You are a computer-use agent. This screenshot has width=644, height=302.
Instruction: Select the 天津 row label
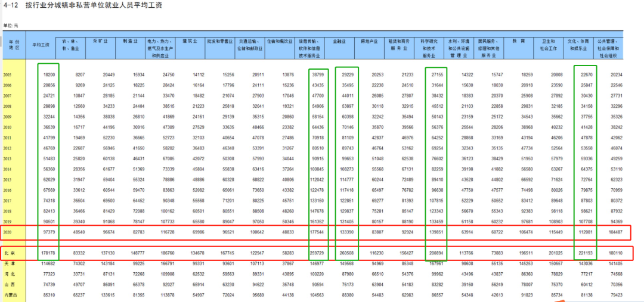point(10,263)
